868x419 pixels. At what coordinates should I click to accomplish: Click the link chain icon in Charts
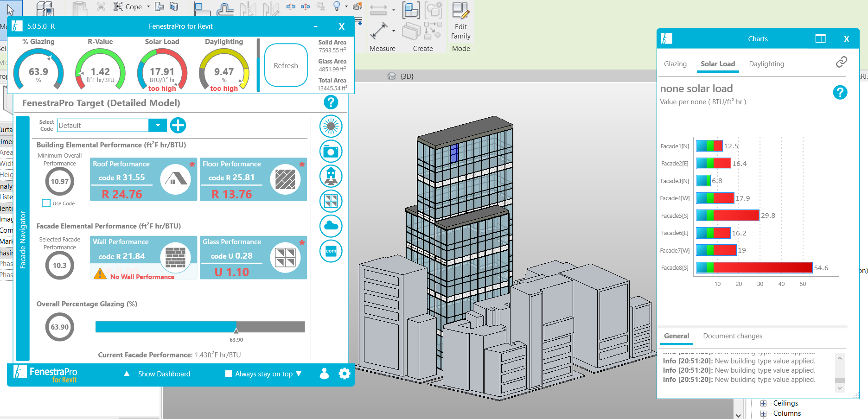click(x=842, y=62)
